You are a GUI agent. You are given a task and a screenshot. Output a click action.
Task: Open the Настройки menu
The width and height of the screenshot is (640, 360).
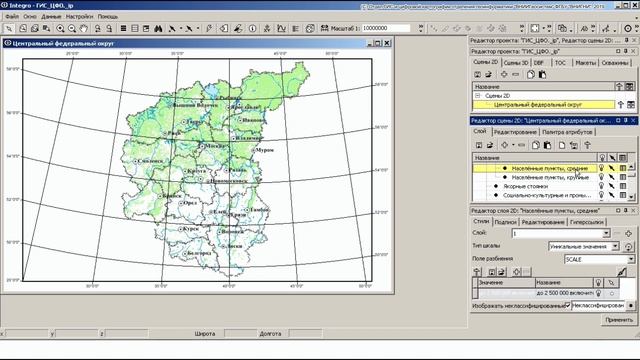click(79, 17)
